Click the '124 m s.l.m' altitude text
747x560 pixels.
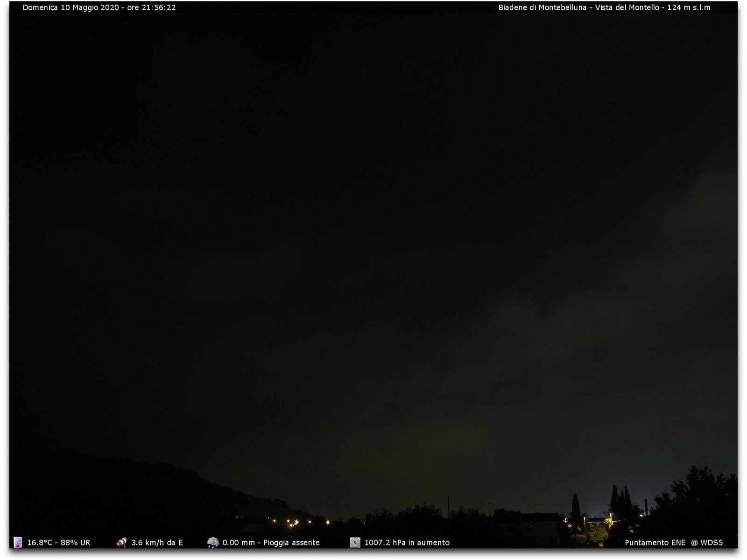click(689, 7)
